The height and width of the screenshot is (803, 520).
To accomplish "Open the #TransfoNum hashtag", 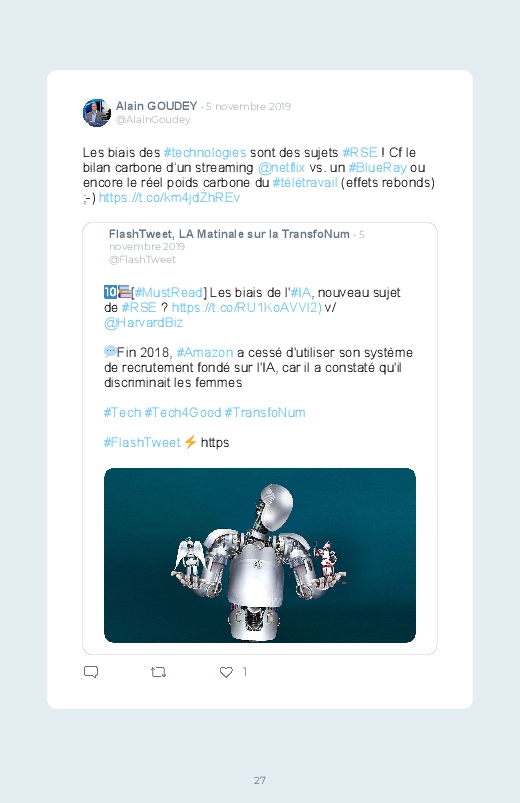I will (x=265, y=412).
